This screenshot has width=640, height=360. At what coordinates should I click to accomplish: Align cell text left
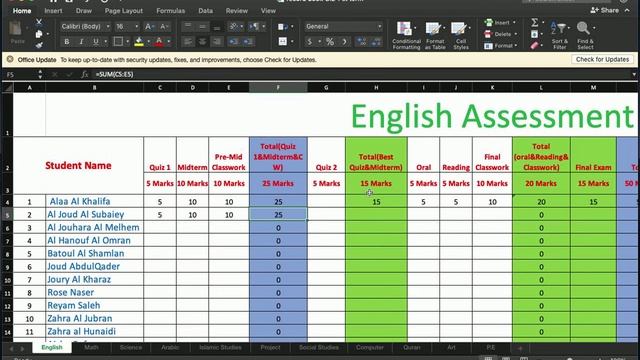(x=188, y=42)
